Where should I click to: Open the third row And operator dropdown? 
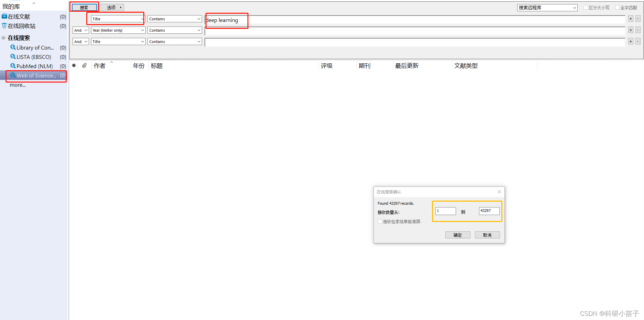[81, 42]
